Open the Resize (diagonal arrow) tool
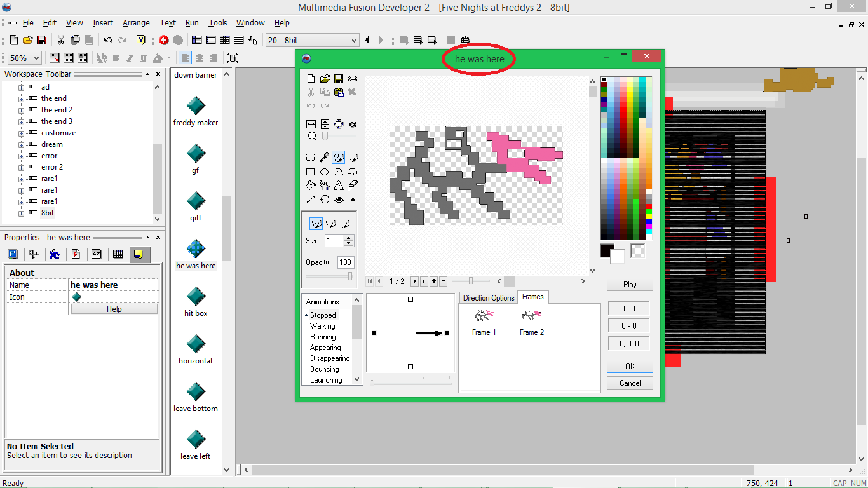 tap(311, 200)
